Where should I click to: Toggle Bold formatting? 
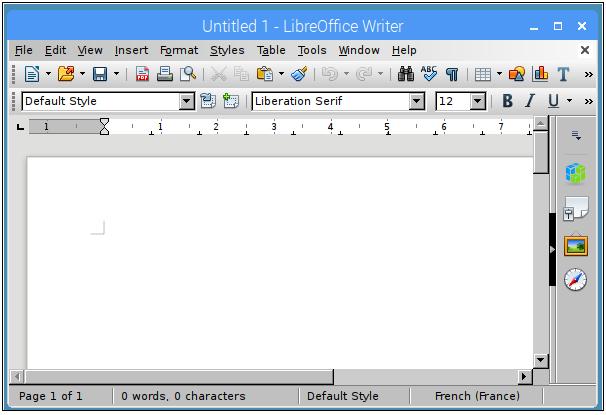coord(507,101)
